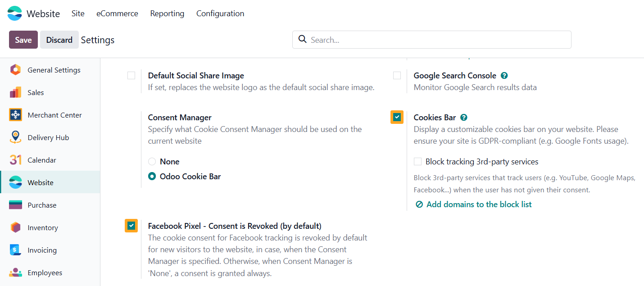Screen dimensions: 644x286
Task: Click 'Cookies Bar' heading text
Action: pyautogui.click(x=435, y=118)
